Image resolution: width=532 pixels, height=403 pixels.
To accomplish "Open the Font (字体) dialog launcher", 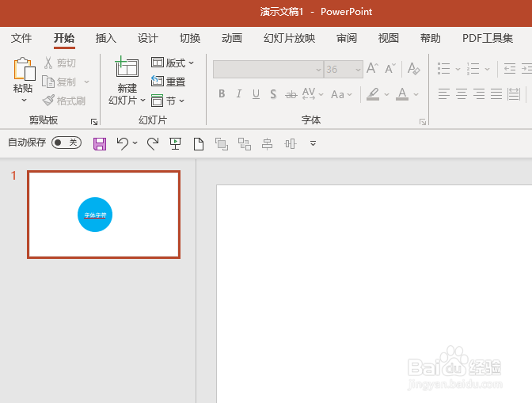I will coord(423,122).
